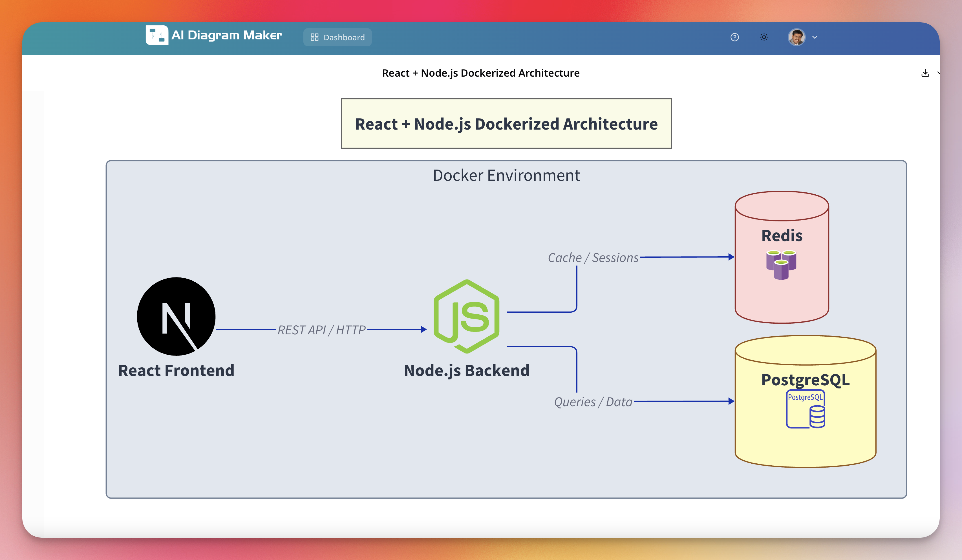The height and width of the screenshot is (560, 962).
Task: Select the yellow architecture title node
Action: tap(506, 124)
